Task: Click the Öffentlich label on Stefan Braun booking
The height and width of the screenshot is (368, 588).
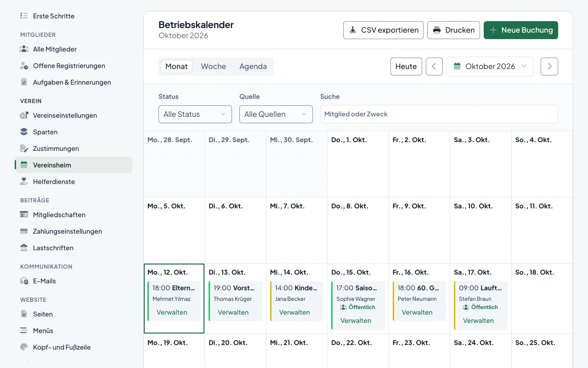Action: coord(480,307)
